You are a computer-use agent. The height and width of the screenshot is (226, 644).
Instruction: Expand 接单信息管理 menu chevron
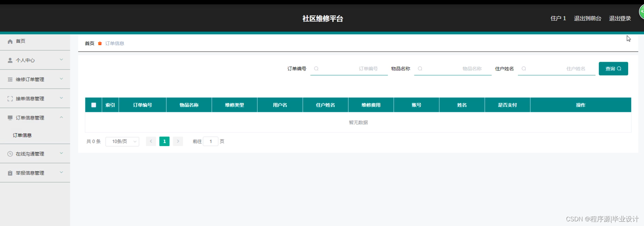pos(62,98)
